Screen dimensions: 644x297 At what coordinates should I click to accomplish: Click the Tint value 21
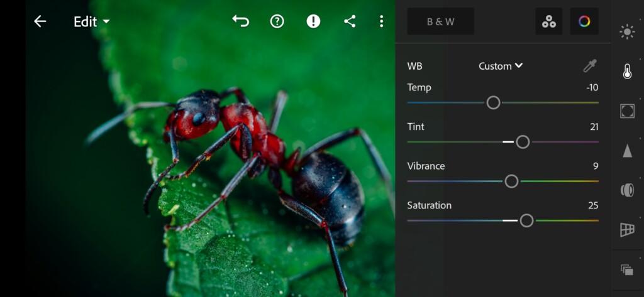(594, 127)
